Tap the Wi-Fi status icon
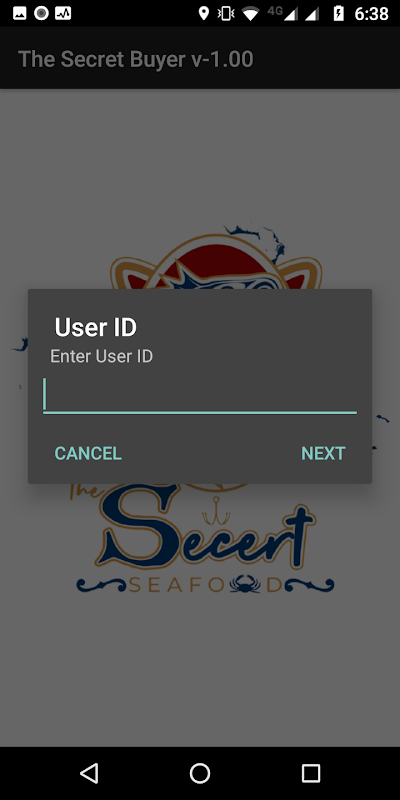The height and width of the screenshot is (800, 400). point(251,14)
